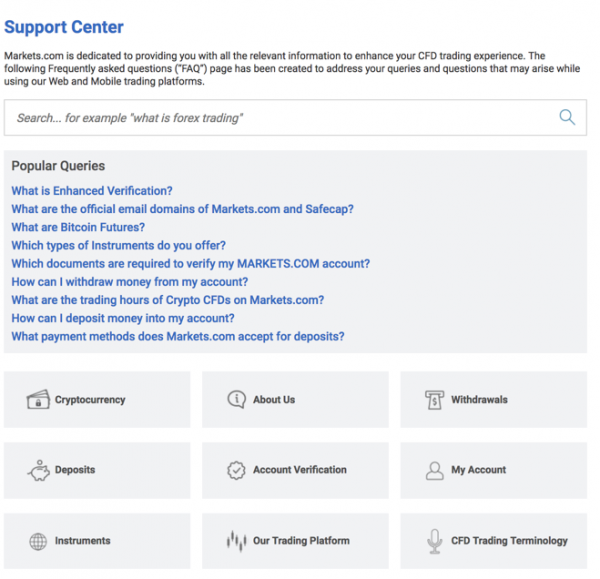Viewport: 600px width, 579px height.
Task: Open 'What is Enhanced Verification?' link
Action: 92,191
